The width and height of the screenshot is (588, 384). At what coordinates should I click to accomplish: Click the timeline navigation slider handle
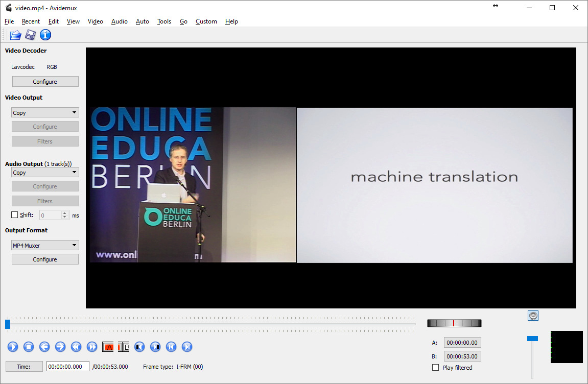(8, 324)
